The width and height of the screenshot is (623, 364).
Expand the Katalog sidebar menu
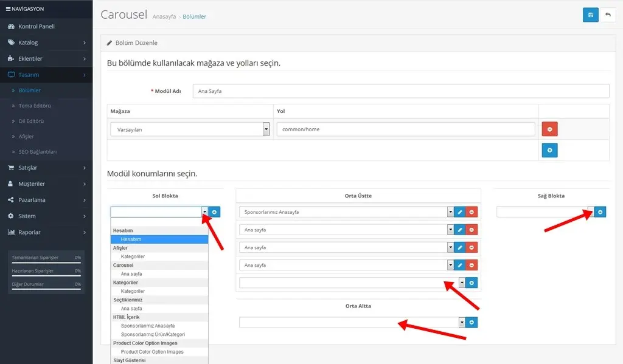46,43
